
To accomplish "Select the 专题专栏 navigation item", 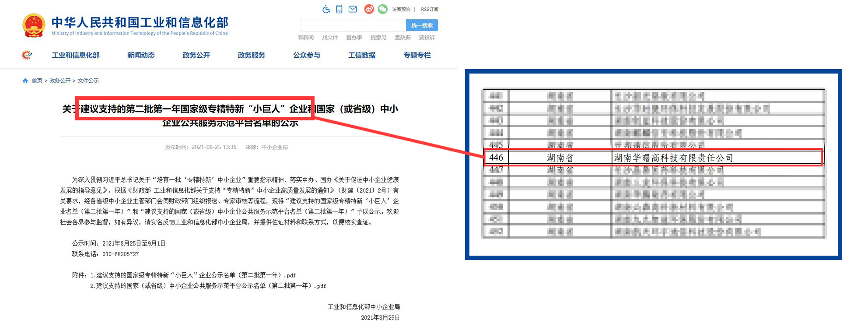I will tap(417, 55).
